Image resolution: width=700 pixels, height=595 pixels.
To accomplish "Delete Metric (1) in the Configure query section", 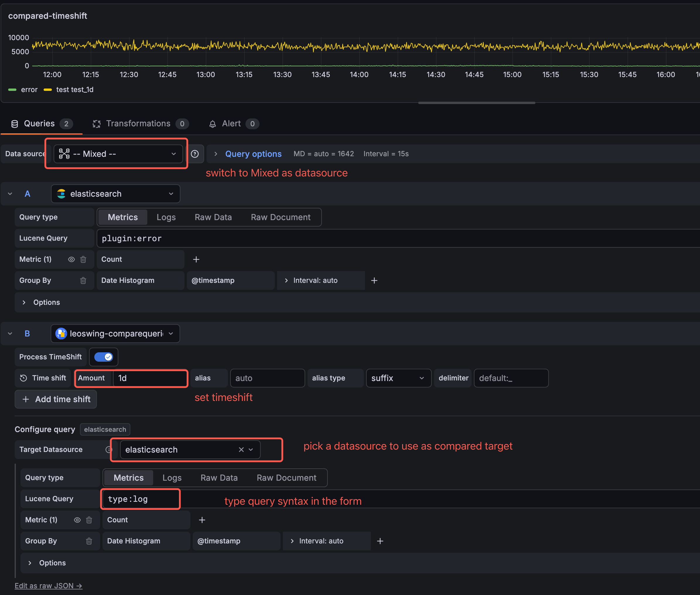I will pyautogui.click(x=89, y=520).
